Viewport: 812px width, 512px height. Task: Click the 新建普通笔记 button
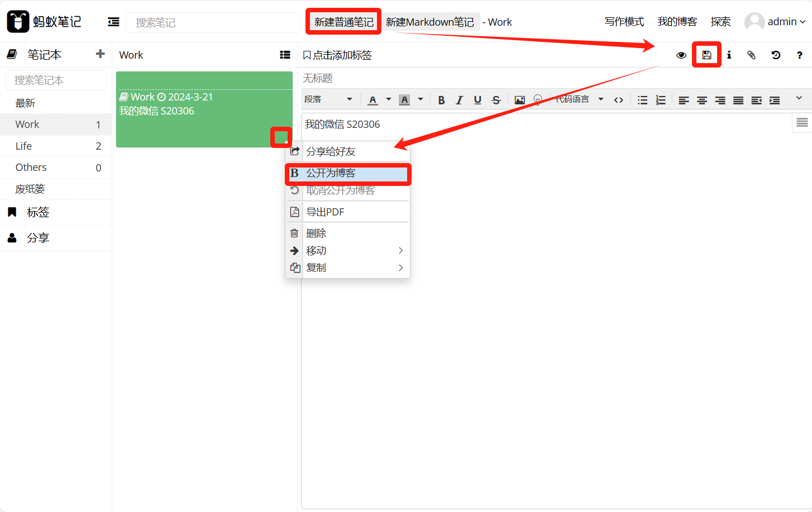[343, 22]
